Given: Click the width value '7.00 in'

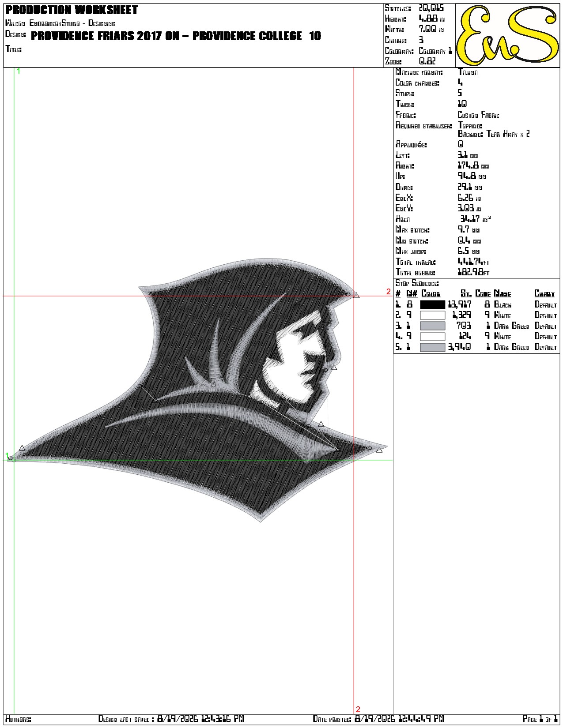Looking at the screenshot, I should [x=431, y=29].
